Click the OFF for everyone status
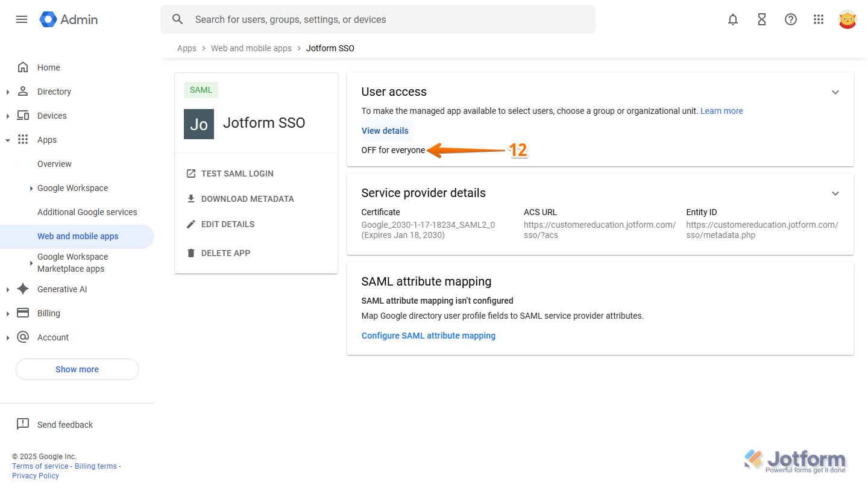Viewport: 868px width, 488px height. [393, 150]
